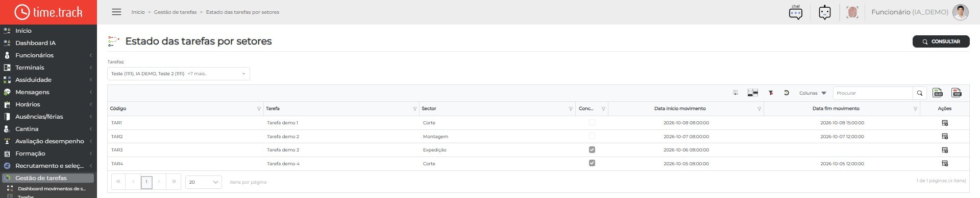Viewport: 980px width, 198px height.
Task: Filter the Sector column
Action: point(571,109)
